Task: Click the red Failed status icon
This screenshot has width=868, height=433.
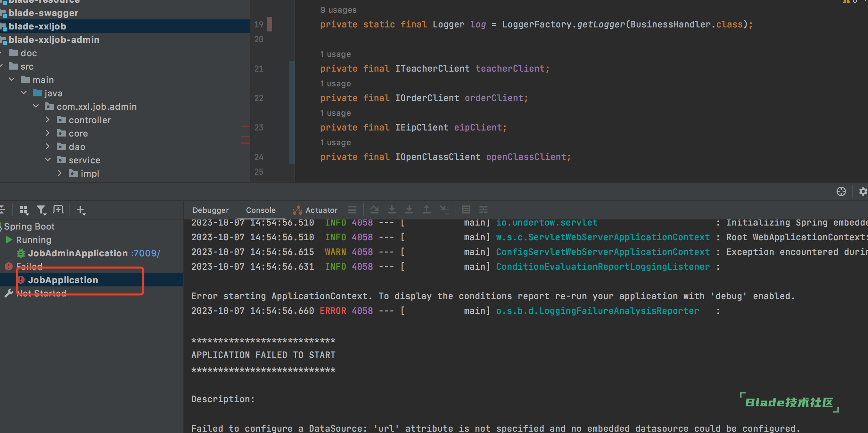Action: 9,266
